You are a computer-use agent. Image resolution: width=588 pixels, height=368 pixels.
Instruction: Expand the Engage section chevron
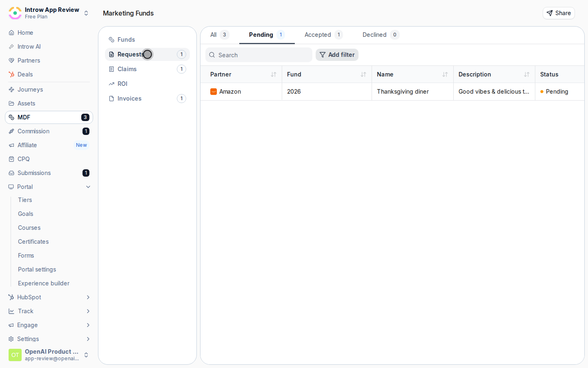tap(88, 325)
